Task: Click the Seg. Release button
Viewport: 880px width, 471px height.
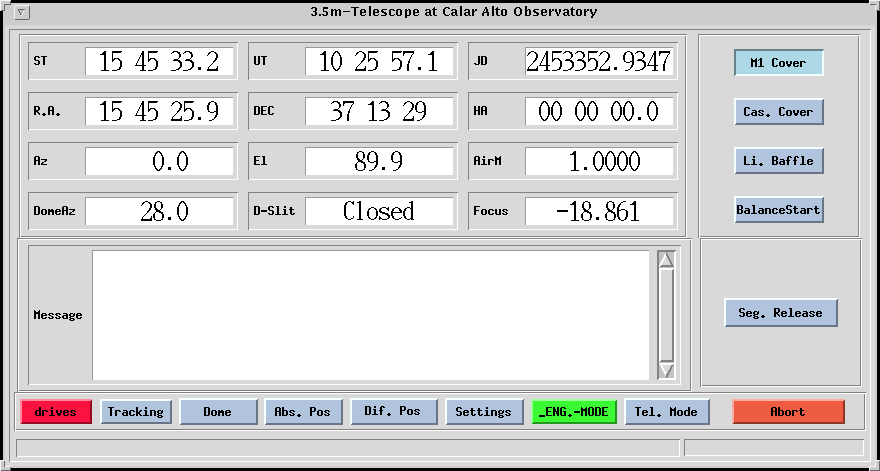Action: pos(780,313)
